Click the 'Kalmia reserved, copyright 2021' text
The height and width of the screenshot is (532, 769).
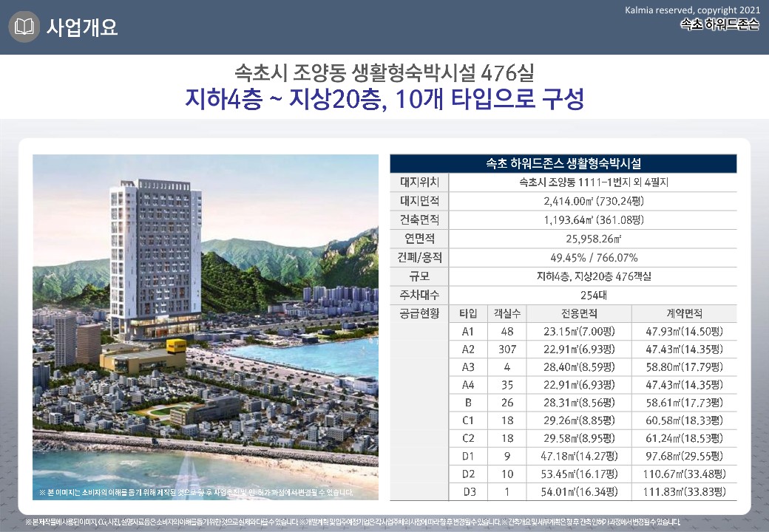click(x=692, y=10)
